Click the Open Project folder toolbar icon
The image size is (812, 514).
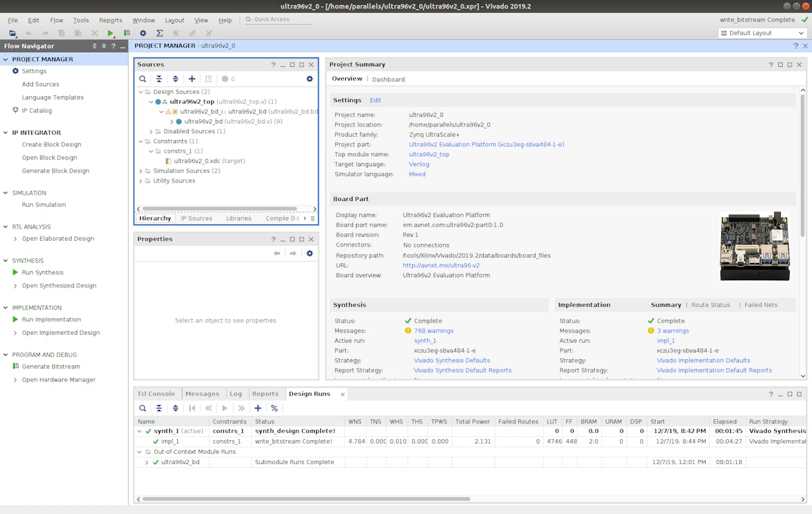coord(13,33)
